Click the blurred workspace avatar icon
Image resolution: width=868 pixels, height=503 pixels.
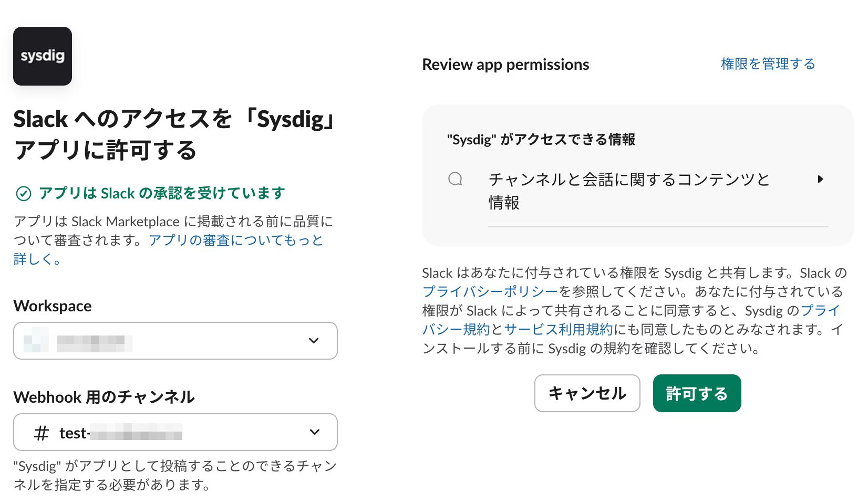tap(36, 340)
